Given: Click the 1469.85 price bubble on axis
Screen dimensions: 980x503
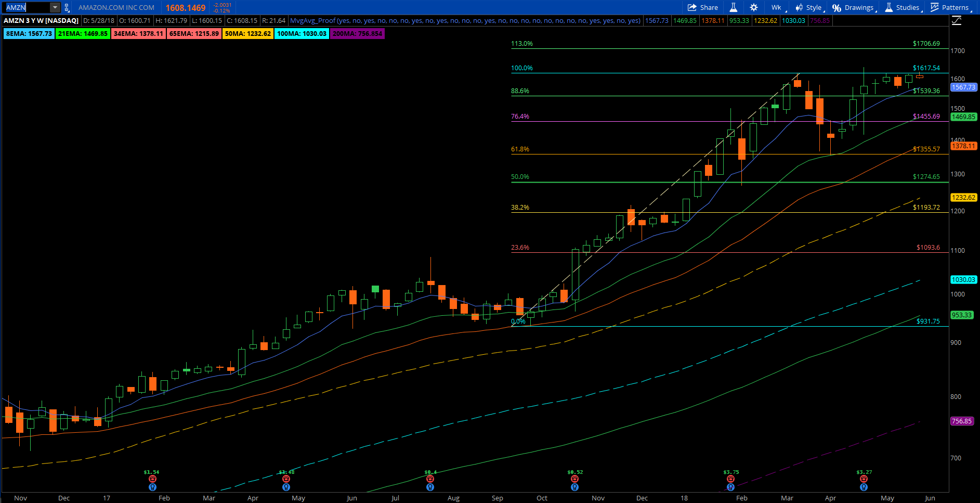Looking at the screenshot, I should click(964, 117).
